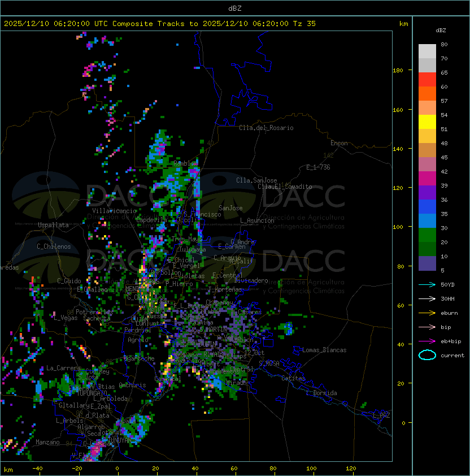
Task: Click the 'E_1-736' map label
Action: (x=318, y=167)
